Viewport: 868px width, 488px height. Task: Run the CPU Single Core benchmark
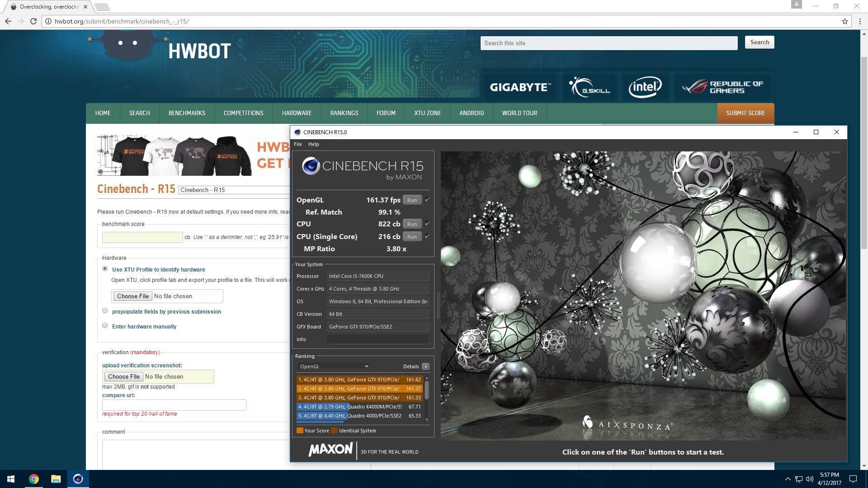click(x=412, y=237)
